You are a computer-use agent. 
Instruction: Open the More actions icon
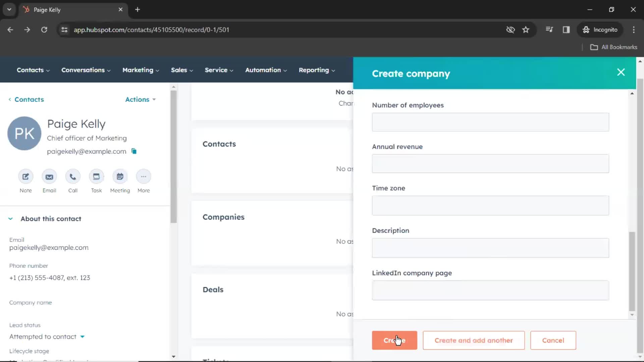144,177
